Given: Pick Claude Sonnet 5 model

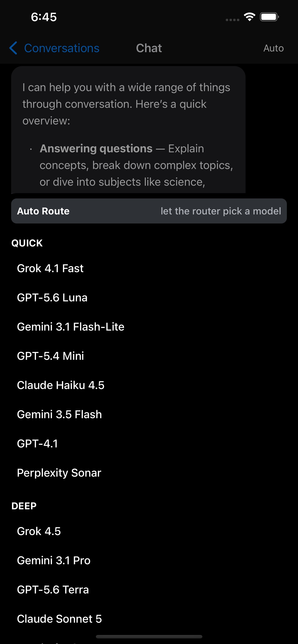Looking at the screenshot, I should (x=149, y=619).
